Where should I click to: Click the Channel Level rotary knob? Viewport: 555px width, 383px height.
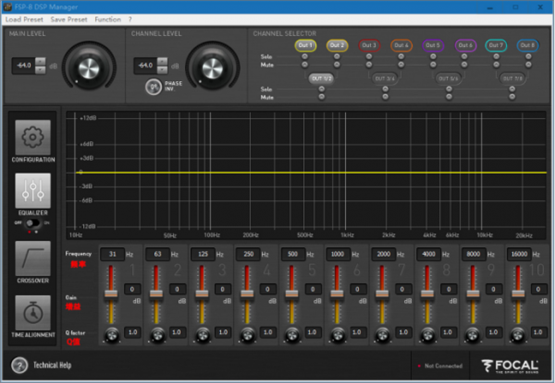pos(212,68)
